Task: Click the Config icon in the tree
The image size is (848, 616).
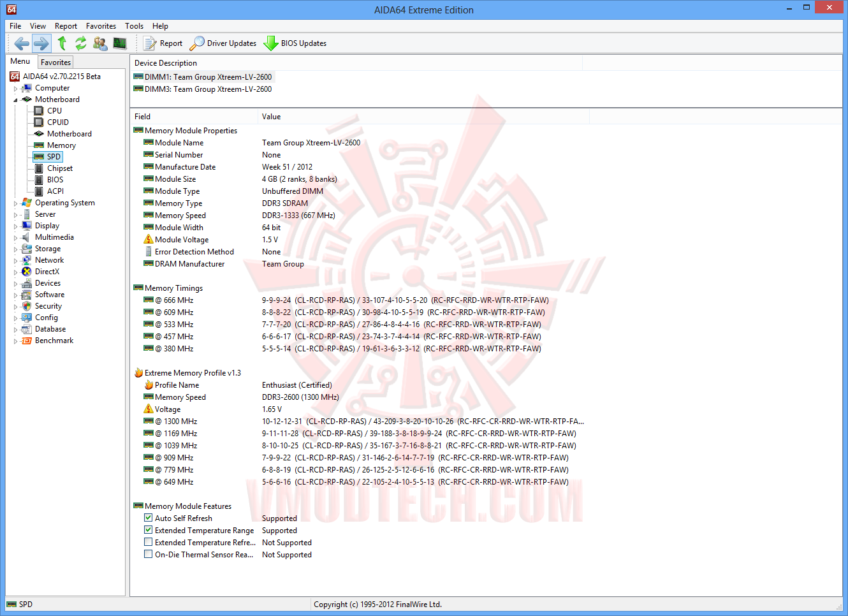Action: 27,318
